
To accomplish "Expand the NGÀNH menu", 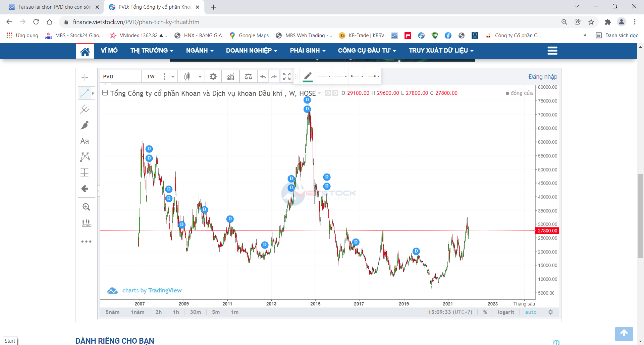I will [200, 51].
